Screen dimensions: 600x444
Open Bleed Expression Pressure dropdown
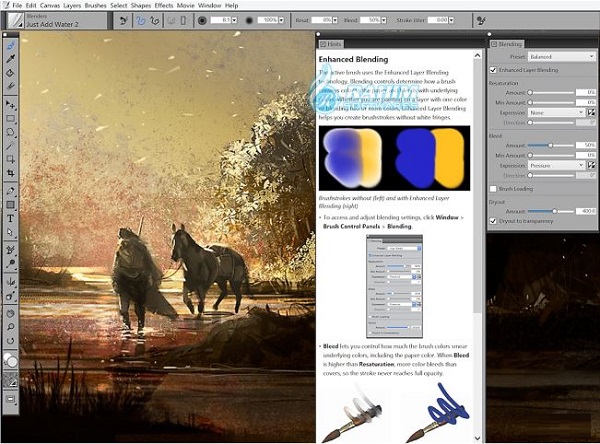(556, 165)
